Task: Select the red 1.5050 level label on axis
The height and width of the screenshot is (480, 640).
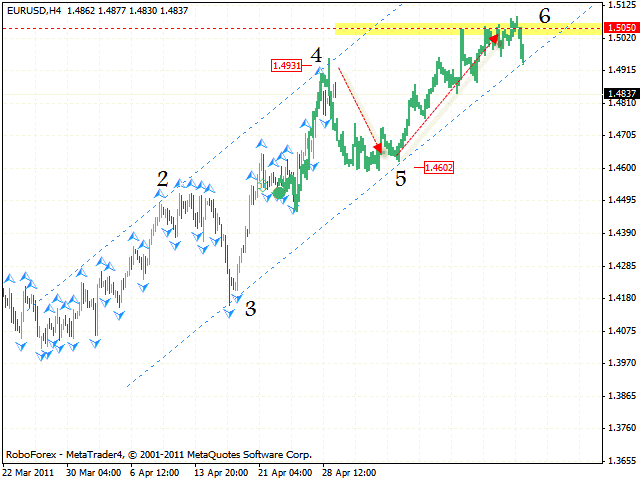Action: pyautogui.click(x=620, y=29)
